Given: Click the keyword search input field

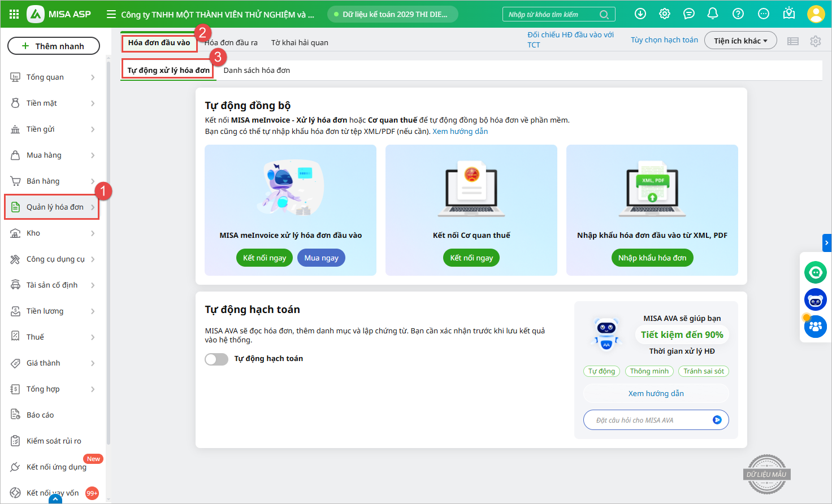Looking at the screenshot, I should click(551, 14).
